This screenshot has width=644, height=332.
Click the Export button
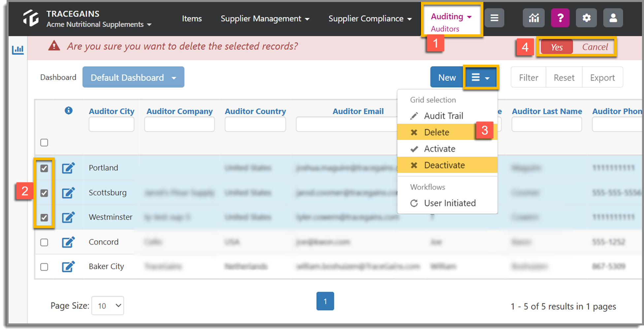click(x=602, y=78)
